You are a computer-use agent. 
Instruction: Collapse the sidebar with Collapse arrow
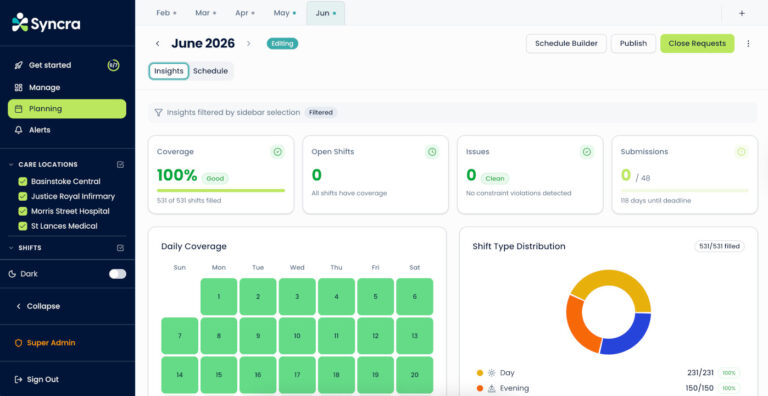[x=19, y=306]
